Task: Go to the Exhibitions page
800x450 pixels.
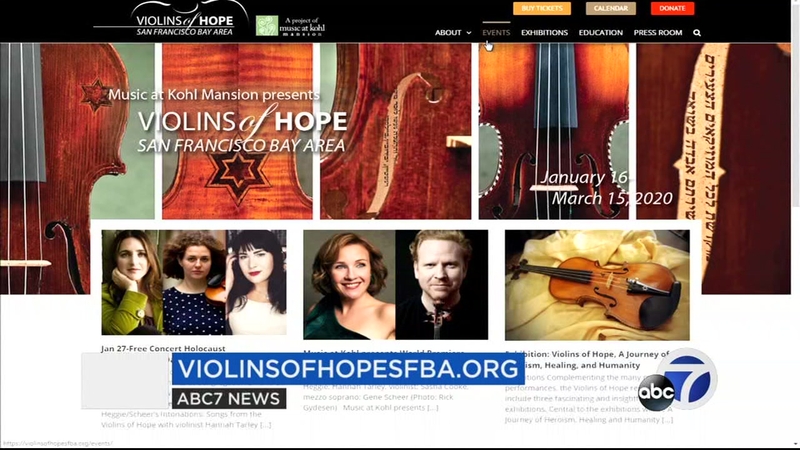Action: 544,32
